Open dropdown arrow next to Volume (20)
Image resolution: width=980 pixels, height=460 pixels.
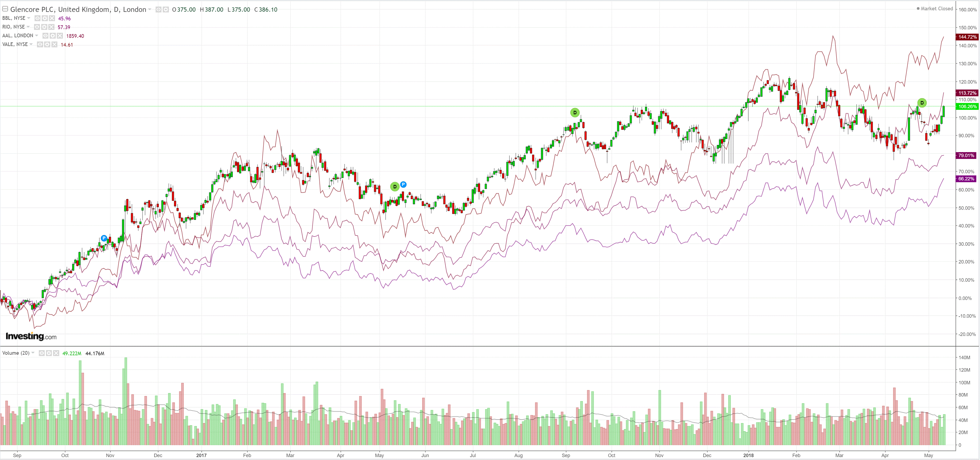pos(33,353)
